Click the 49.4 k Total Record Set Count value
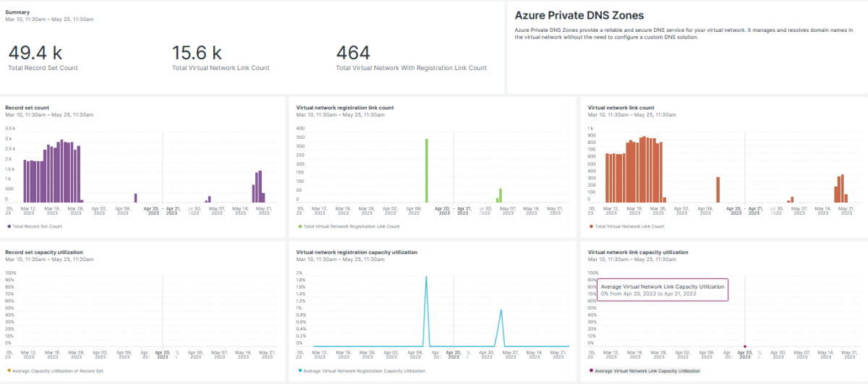This screenshot has height=384, width=868. point(35,53)
